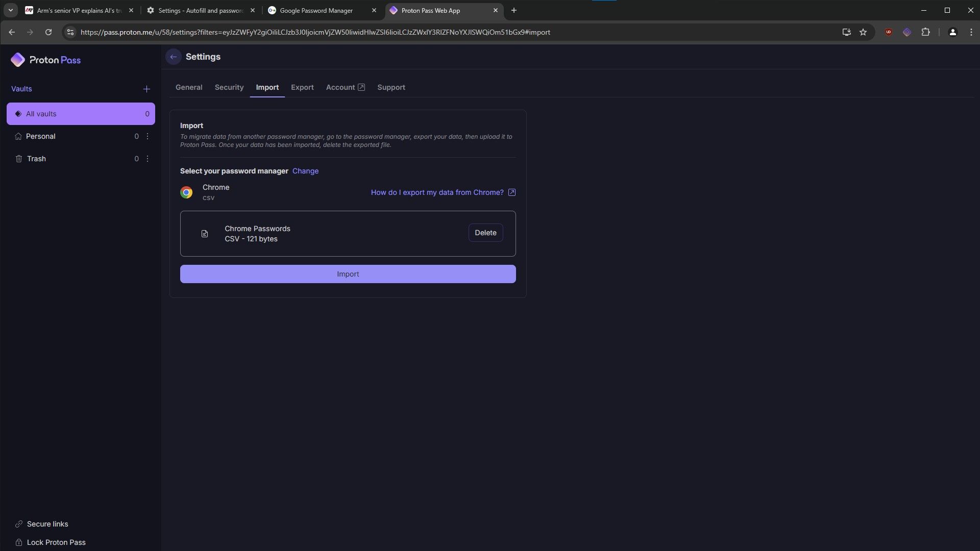980x551 pixels.
Task: Click the Proton Pass logo
Action: [46, 60]
